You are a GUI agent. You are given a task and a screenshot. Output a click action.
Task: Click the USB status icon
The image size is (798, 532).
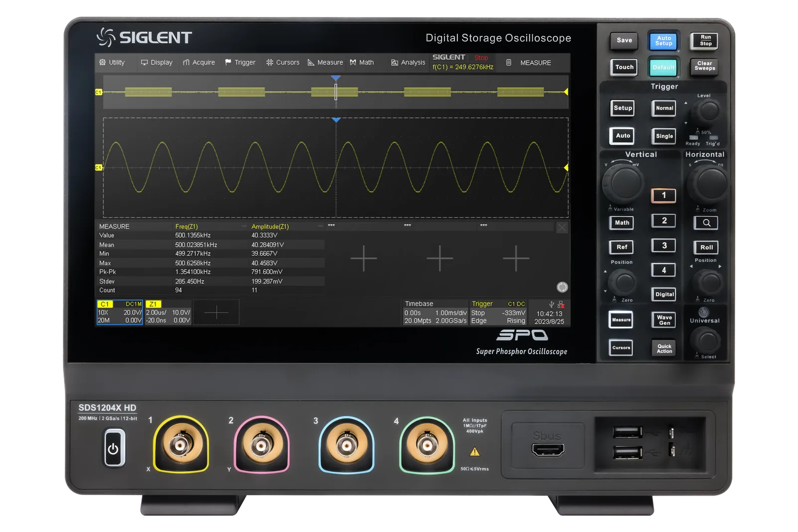click(552, 304)
